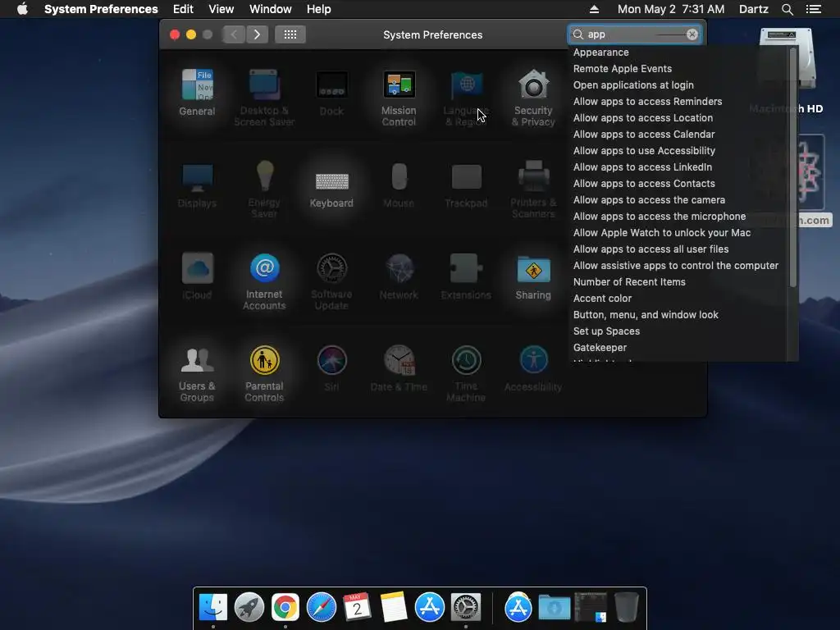This screenshot has height=630, width=840.
Task: Open Desktop & Screen Saver pane
Action: (x=264, y=98)
